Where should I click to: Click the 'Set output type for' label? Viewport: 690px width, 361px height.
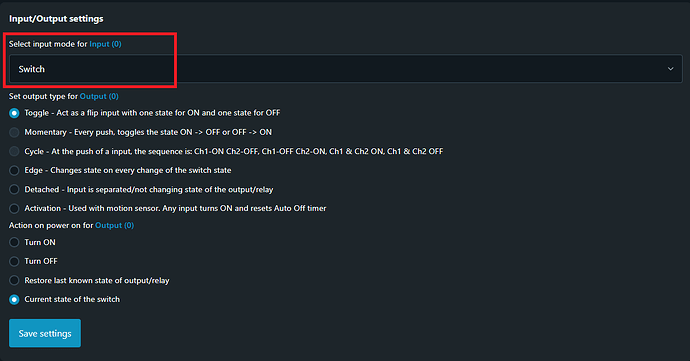coord(43,96)
